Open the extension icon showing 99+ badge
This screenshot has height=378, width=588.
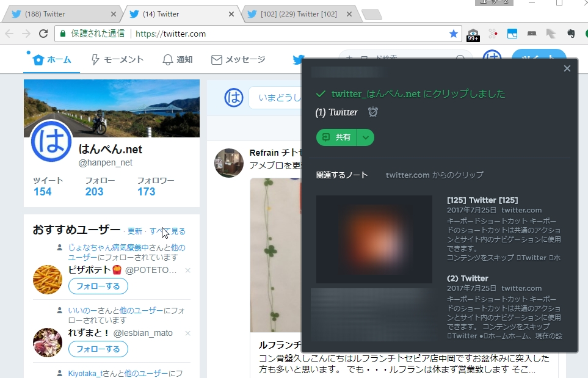473,34
